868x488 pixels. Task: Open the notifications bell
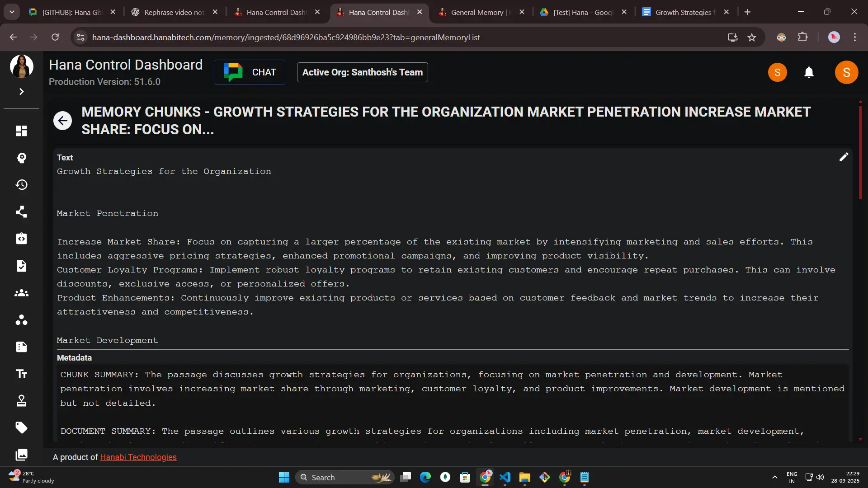pyautogui.click(x=809, y=72)
